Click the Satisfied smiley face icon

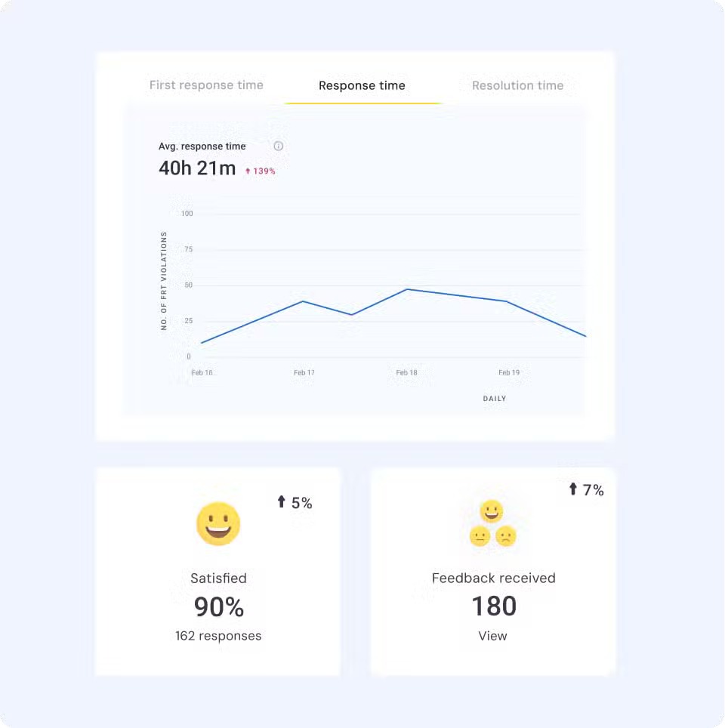click(x=218, y=523)
